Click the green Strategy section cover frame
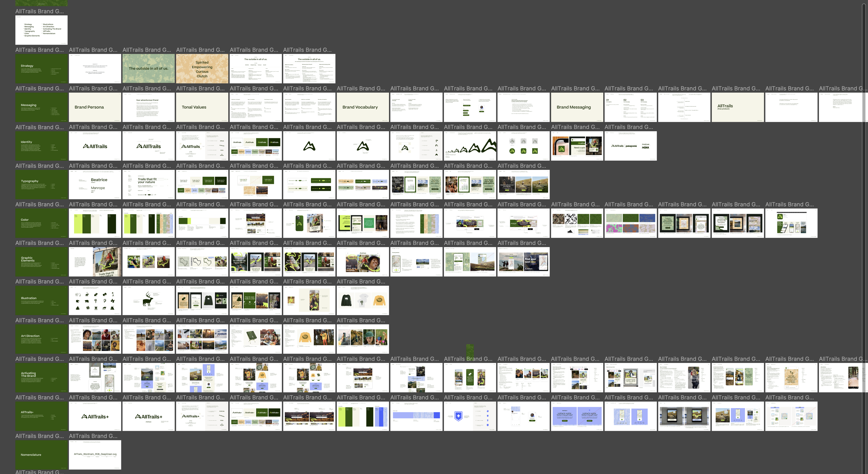Screen dimensions: 868x474 point(41,68)
